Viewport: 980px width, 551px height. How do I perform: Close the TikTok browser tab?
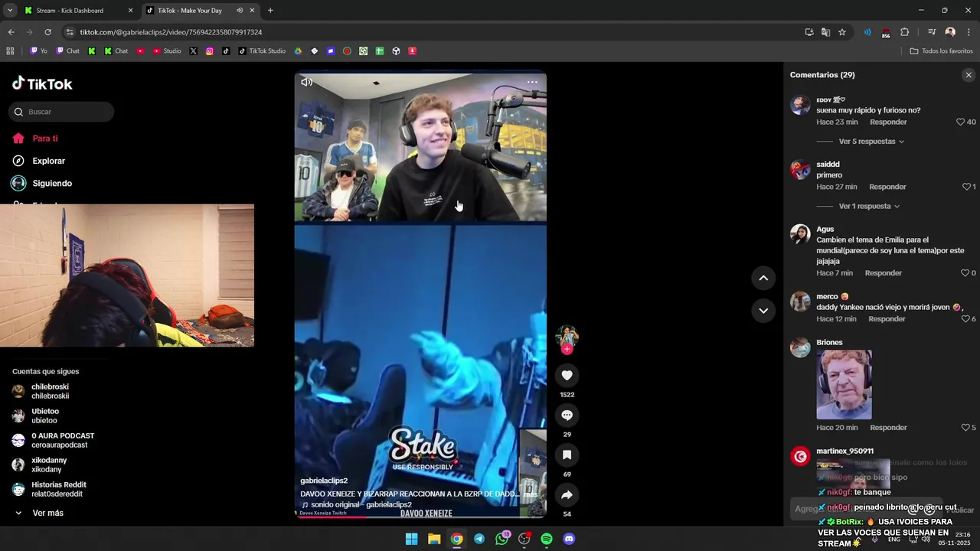click(252, 11)
